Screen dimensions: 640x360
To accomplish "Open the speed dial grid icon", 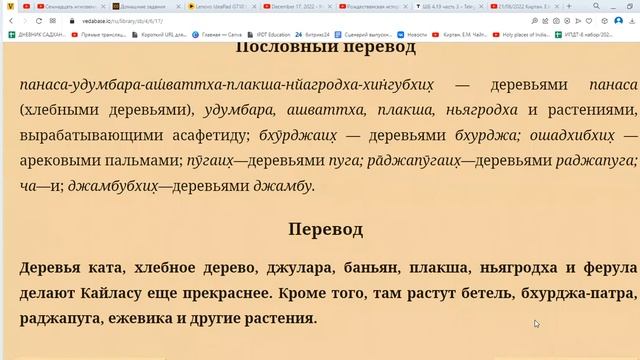I will coord(53,21).
